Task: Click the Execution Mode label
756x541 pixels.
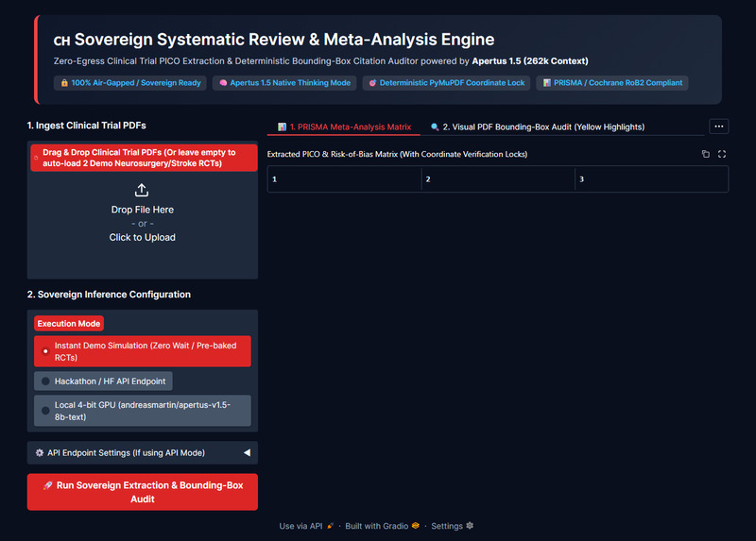Action: 69,324
